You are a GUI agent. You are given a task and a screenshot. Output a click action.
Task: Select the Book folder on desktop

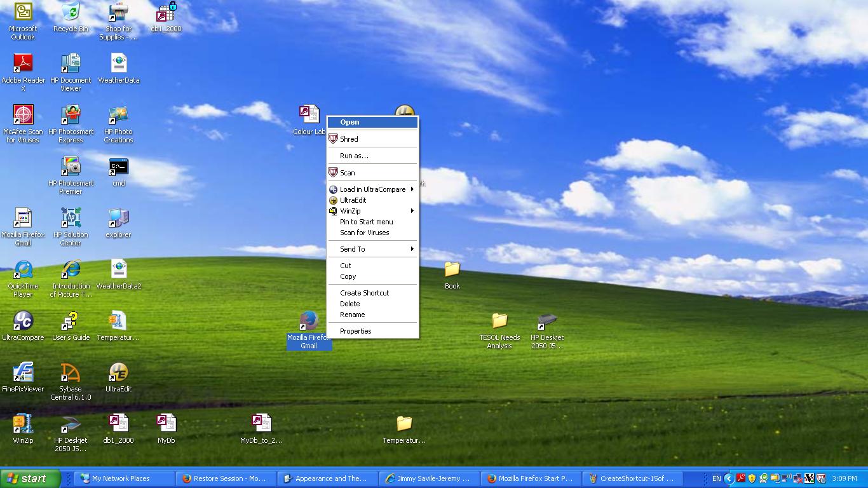(452, 270)
